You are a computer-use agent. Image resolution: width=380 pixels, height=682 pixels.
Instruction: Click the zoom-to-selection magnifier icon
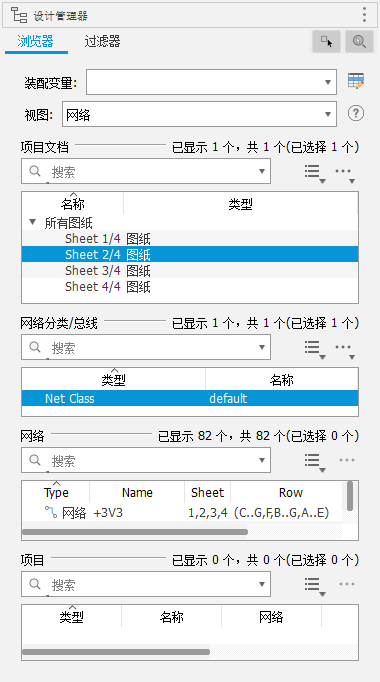point(360,42)
